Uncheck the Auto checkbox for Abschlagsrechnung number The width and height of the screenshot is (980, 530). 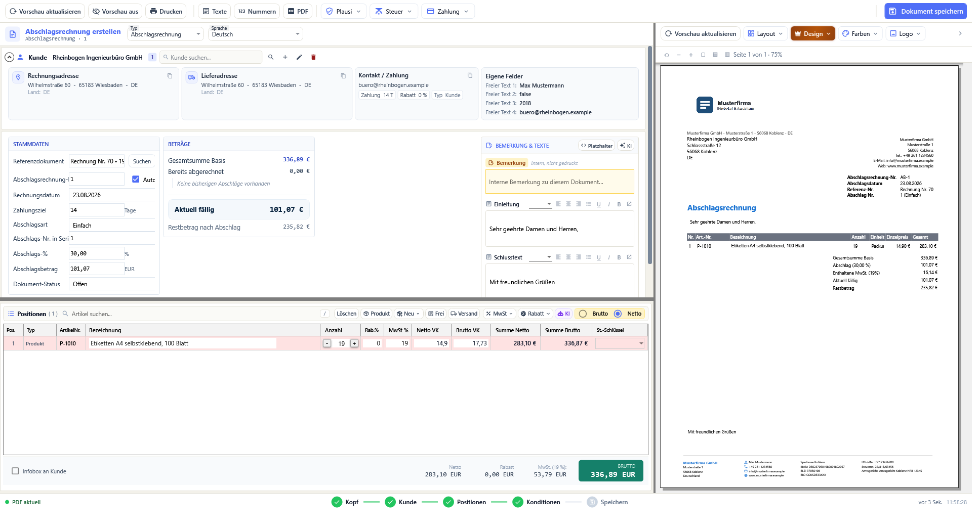coord(136,179)
